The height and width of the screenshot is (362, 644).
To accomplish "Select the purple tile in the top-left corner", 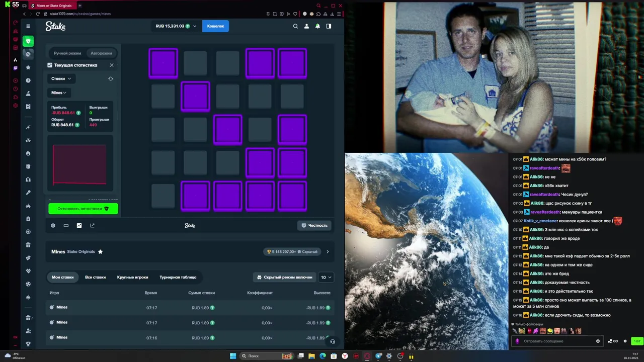I will coord(163,63).
